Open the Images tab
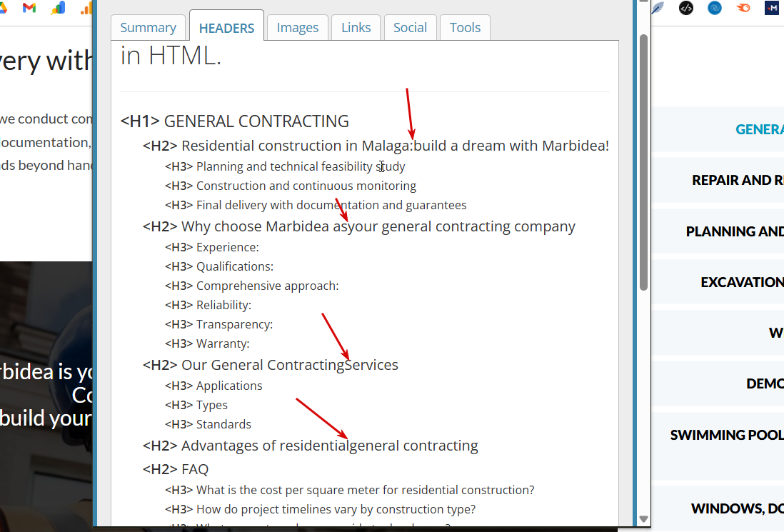This screenshot has height=532, width=784. click(x=298, y=28)
